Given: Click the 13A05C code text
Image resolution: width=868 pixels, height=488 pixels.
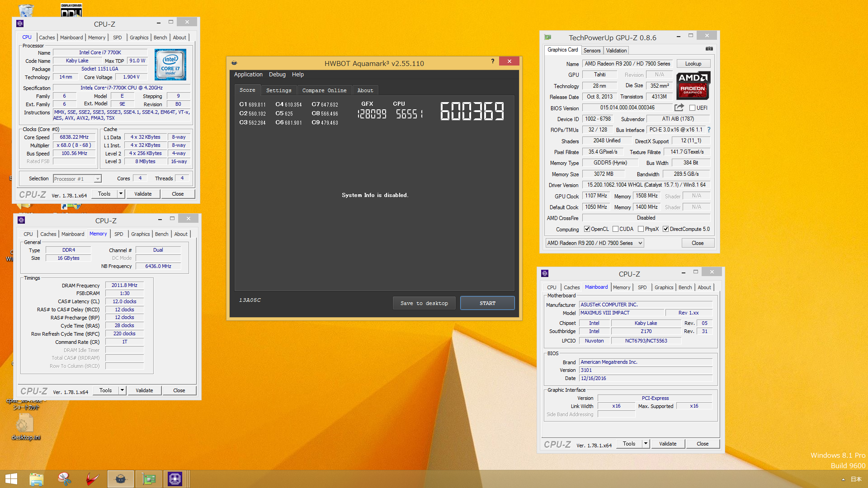Looking at the screenshot, I should [x=250, y=300].
